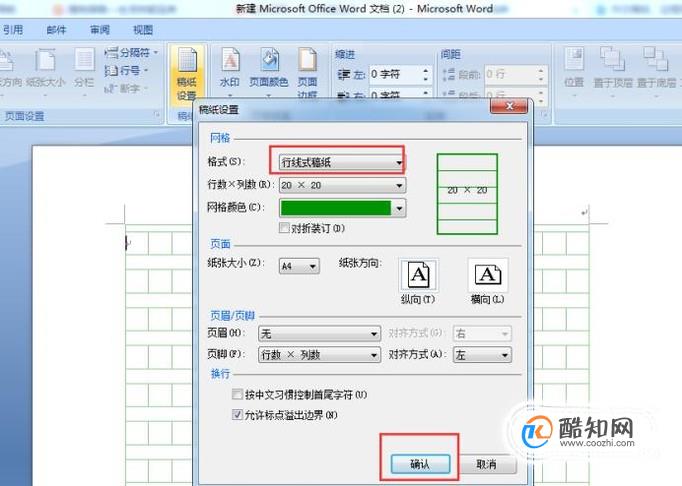Click the green 网格颜色 swatch
Screen dimensions: 682x486
click(336, 208)
